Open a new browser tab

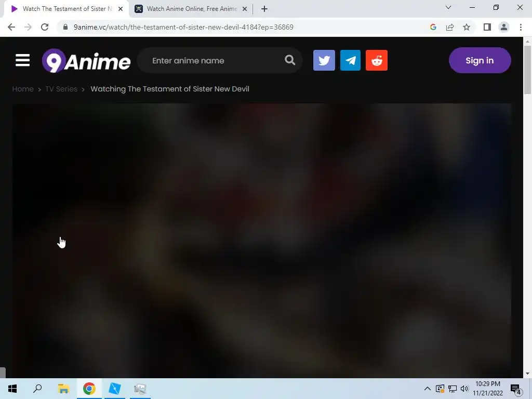pos(264,9)
